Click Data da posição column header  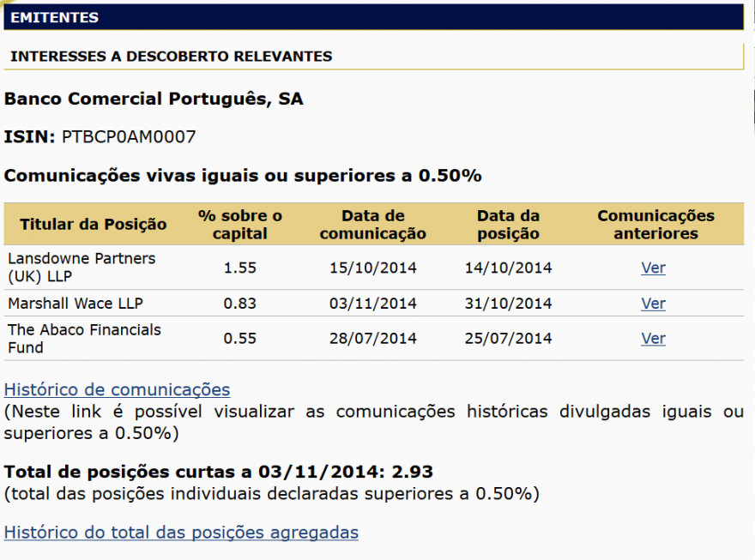(x=508, y=224)
